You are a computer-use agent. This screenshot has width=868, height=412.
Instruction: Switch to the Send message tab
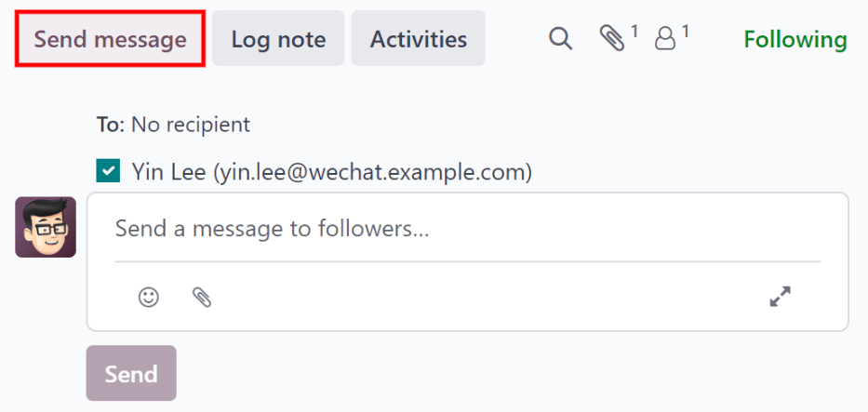(110, 39)
